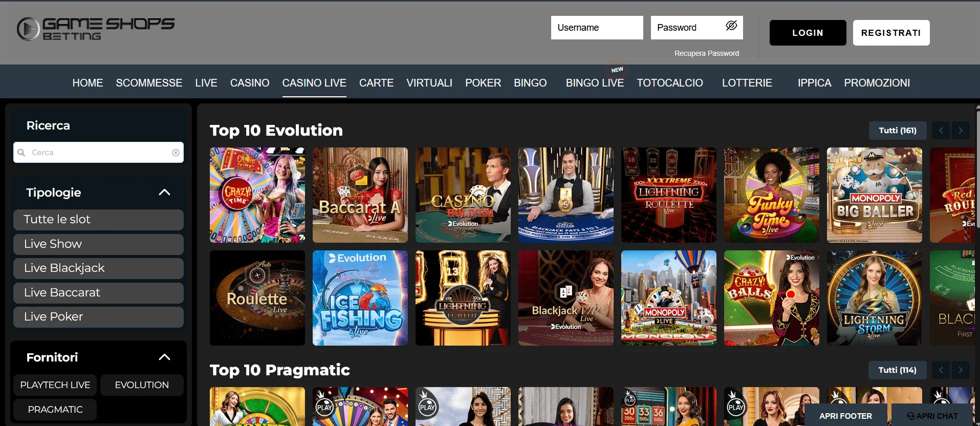Toggle password visibility eye icon

click(x=731, y=26)
